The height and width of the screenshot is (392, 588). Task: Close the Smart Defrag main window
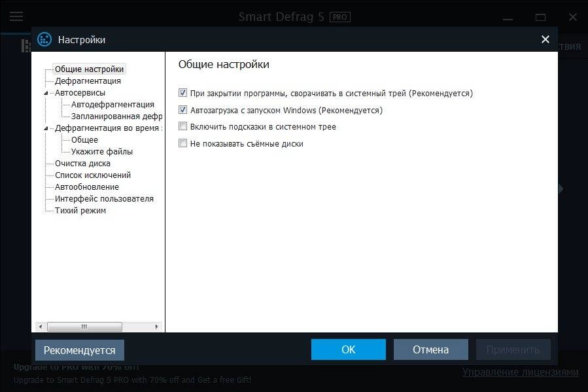[x=572, y=17]
